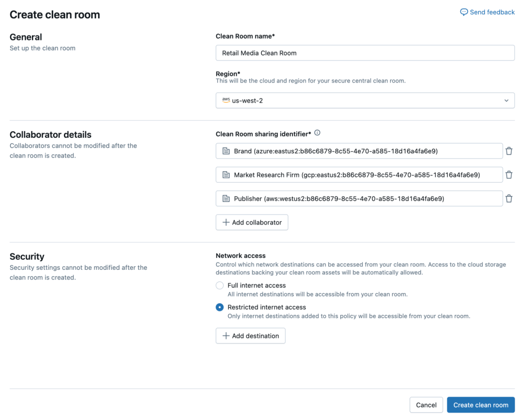The image size is (532, 417).
Task: Click document icon in Publisher identifier field
Action: click(226, 199)
